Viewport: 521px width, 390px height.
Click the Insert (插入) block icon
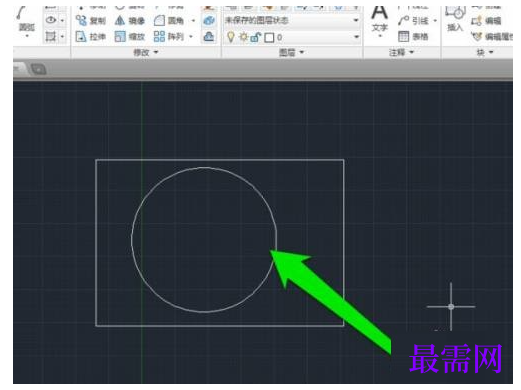pos(455,19)
